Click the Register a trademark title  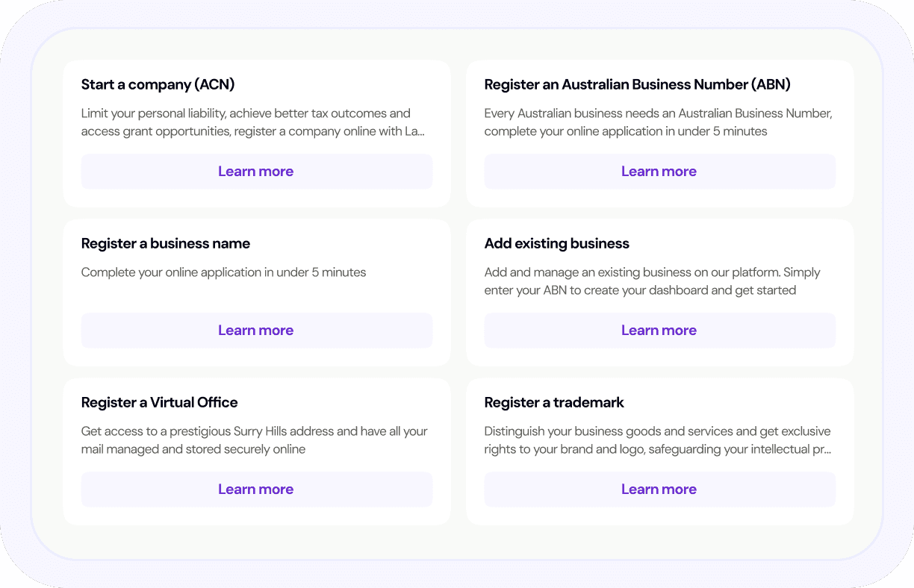pos(553,403)
